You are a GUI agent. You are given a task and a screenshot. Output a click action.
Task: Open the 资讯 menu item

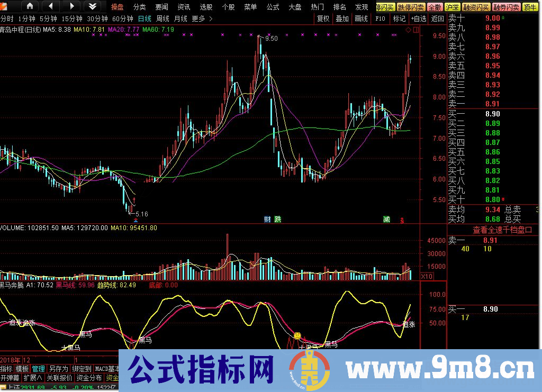(x=183, y=7)
